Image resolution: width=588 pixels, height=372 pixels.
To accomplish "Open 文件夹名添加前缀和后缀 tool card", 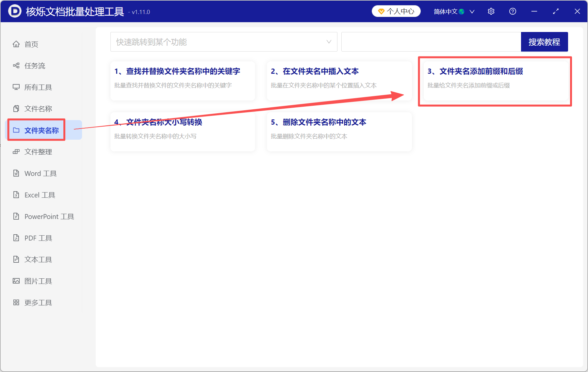I will coord(495,82).
